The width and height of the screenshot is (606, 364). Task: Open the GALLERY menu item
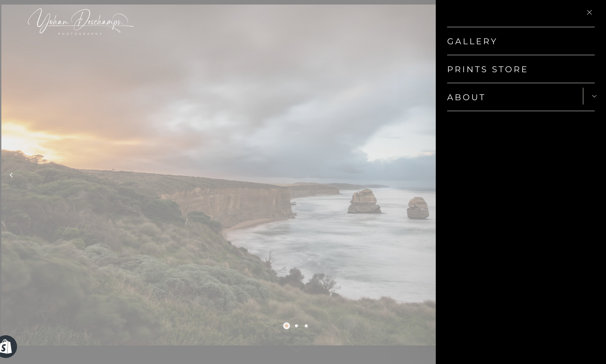472,41
